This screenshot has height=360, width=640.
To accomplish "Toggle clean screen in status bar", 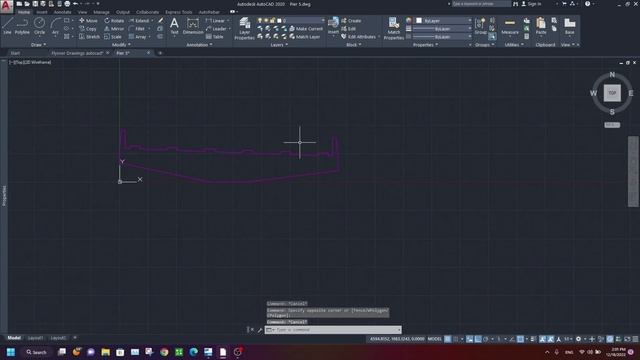I will pos(627,339).
